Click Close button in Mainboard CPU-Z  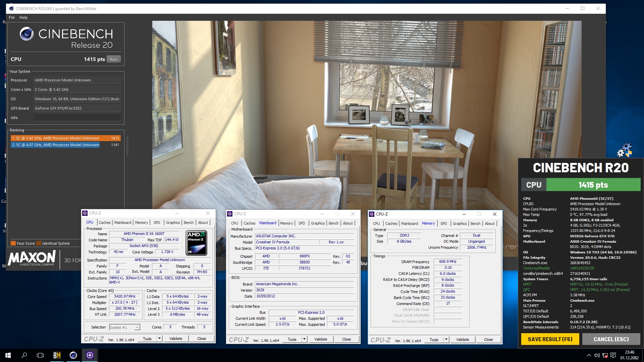(346, 340)
